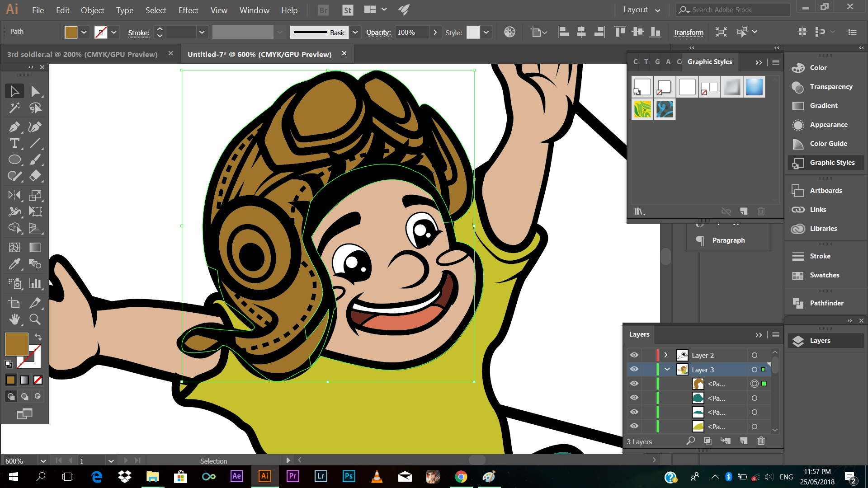Open zoom level 600% dropdown
868x488 pixels.
tap(43, 461)
